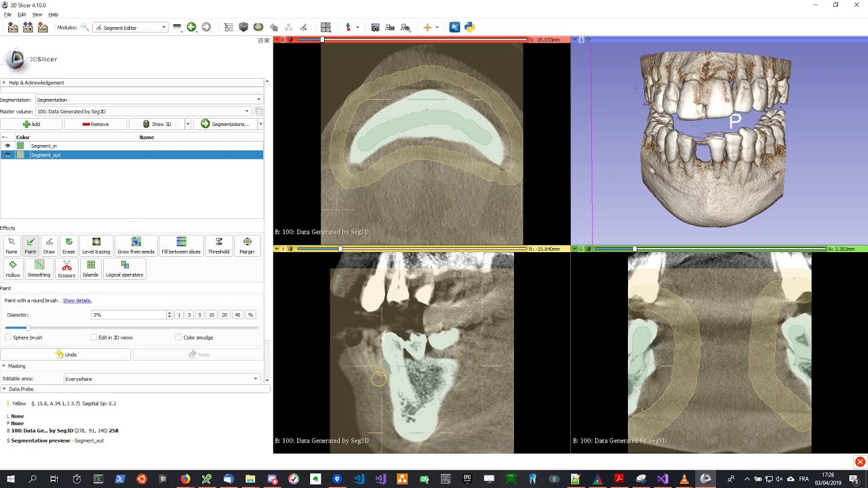Screen dimensions: 868x488
Task: Go to previous module with green back arrow
Action: 191,27
